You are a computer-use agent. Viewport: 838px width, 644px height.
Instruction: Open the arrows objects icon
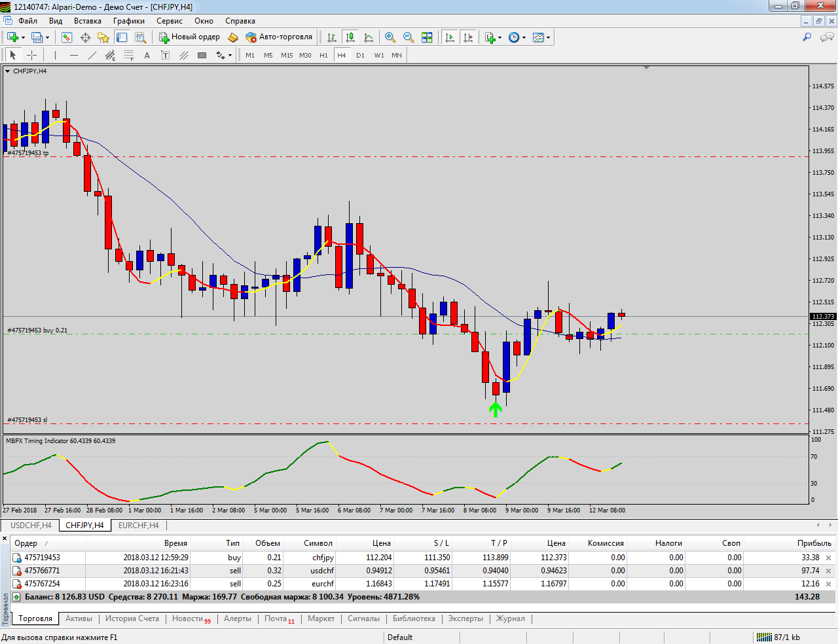pos(221,56)
